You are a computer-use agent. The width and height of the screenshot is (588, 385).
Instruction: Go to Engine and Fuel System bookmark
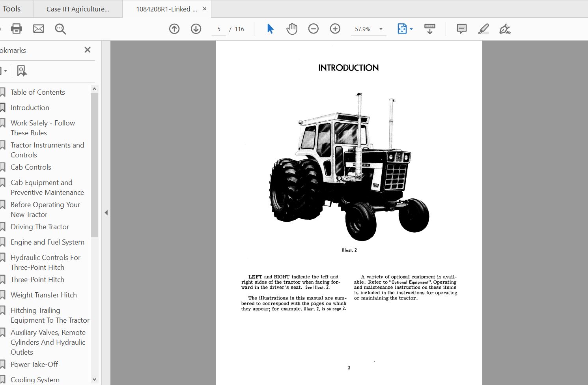point(47,242)
